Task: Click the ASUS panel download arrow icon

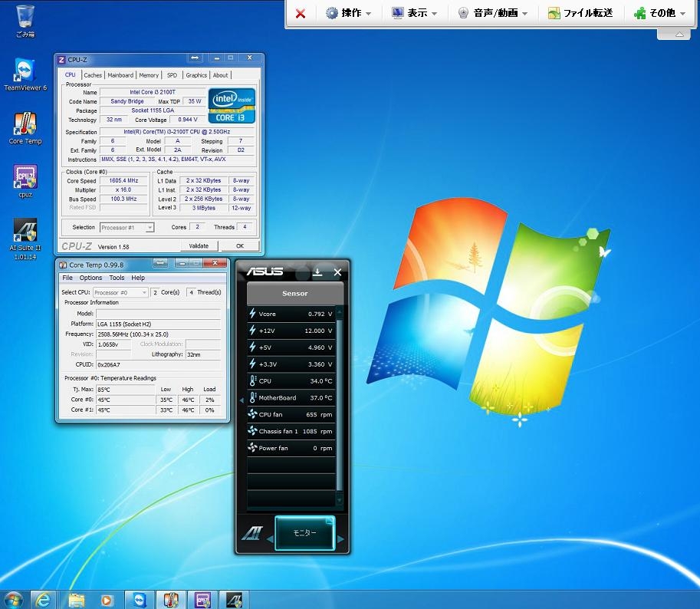Action: (x=317, y=272)
